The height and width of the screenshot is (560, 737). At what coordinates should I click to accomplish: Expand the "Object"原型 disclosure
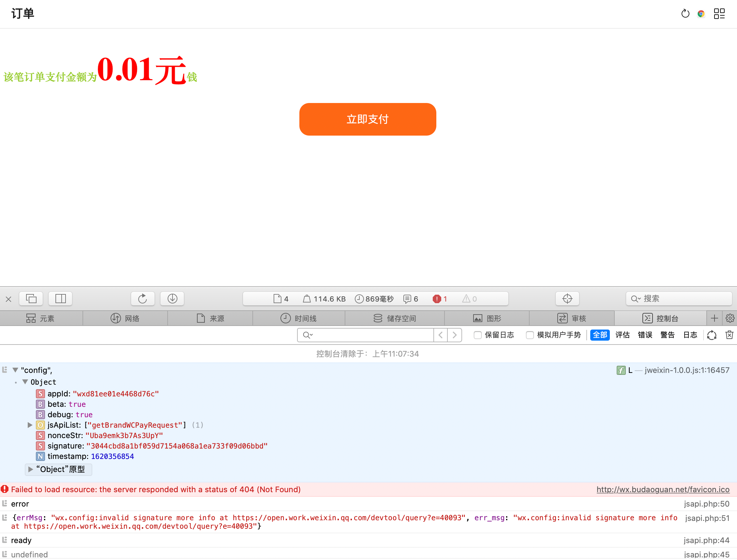[x=30, y=469]
